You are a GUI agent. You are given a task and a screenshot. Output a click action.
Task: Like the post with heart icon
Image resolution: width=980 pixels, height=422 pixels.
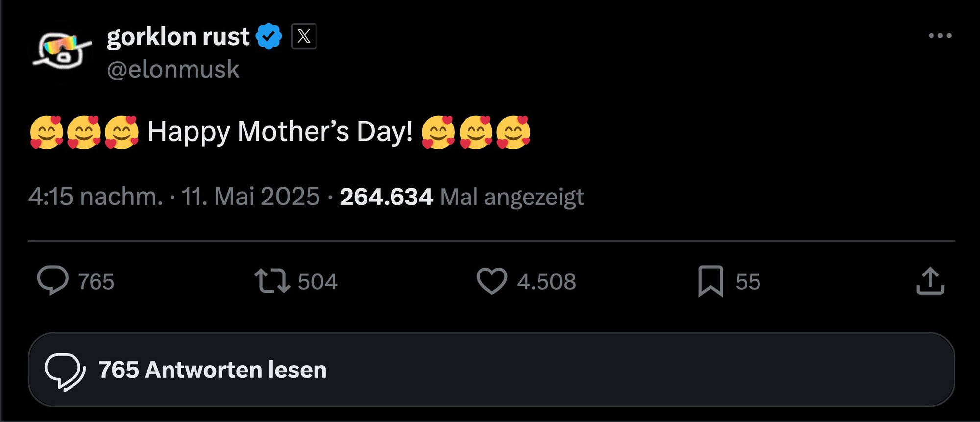(x=492, y=281)
